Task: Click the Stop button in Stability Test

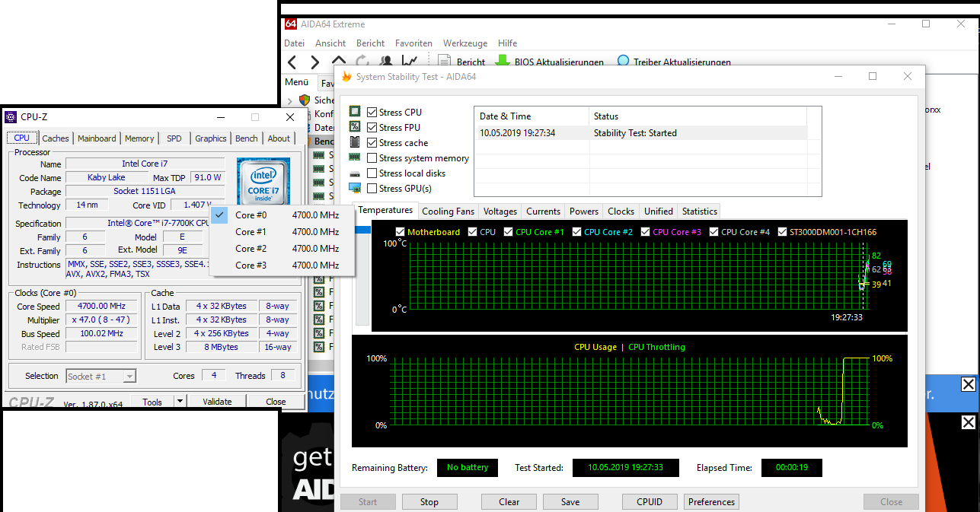Action: point(429,502)
